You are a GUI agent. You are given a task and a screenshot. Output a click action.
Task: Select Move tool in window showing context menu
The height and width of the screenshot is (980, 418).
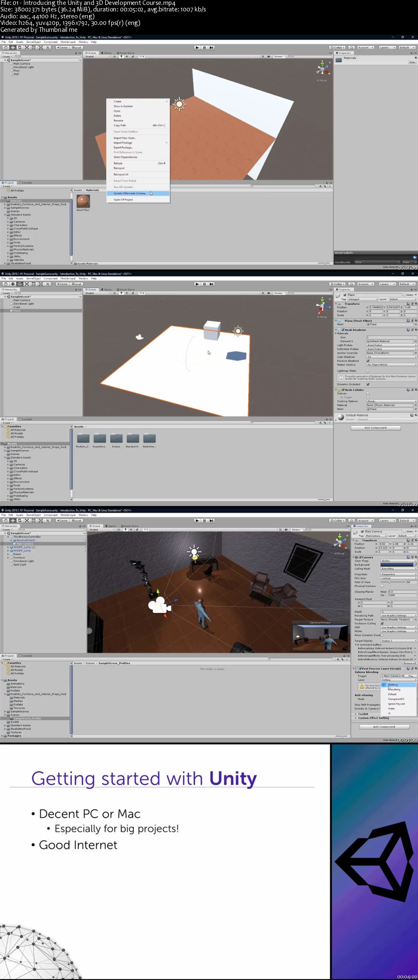(13, 47)
